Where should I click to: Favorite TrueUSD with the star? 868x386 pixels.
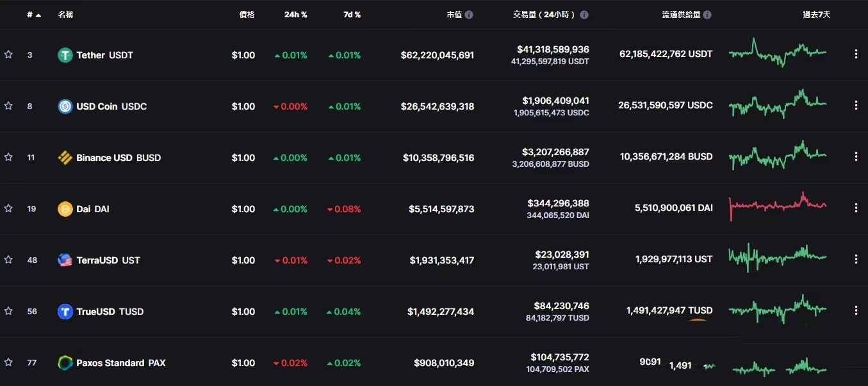tap(8, 311)
